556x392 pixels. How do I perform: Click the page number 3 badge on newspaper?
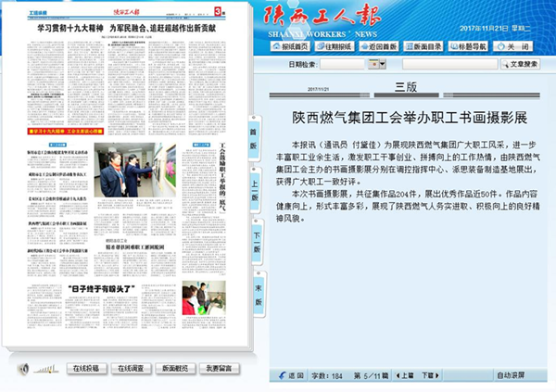pyautogui.click(x=218, y=12)
